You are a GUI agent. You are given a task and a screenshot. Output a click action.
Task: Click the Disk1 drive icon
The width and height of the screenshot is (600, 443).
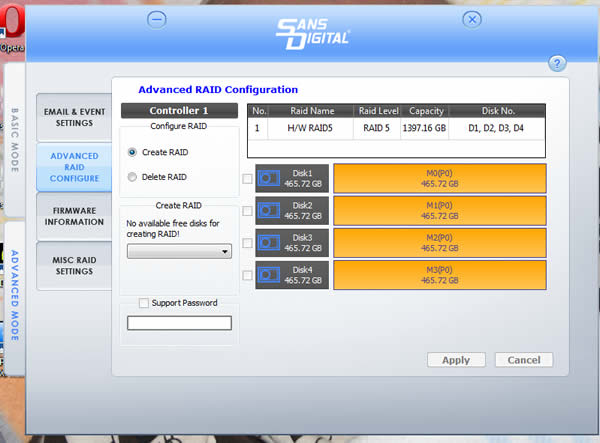point(269,178)
